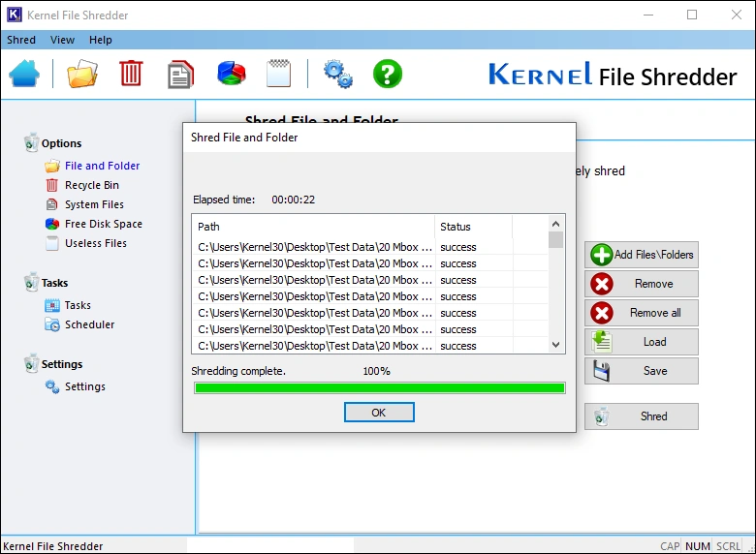Open the yellow folder toolbar icon
This screenshot has height=554, width=756.
pos(82,74)
